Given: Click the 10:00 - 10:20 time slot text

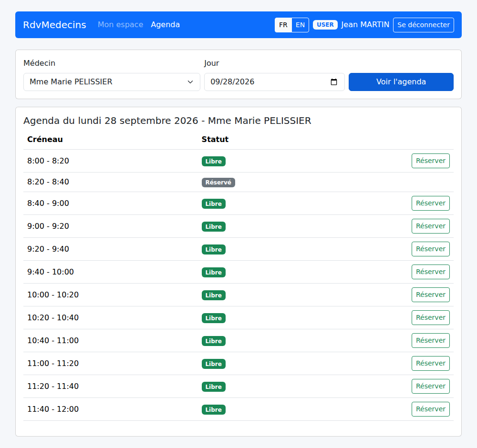Looking at the screenshot, I should 53,295.
